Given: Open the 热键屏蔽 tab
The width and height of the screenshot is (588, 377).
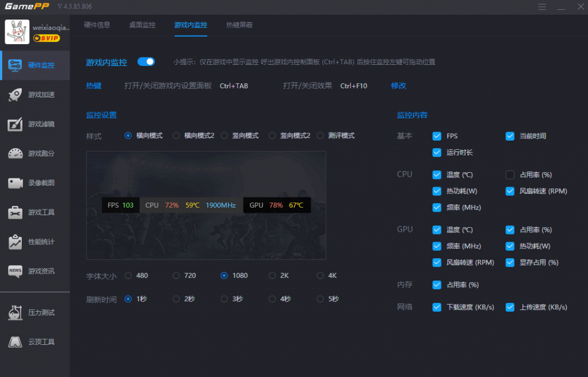Looking at the screenshot, I should pos(239,25).
